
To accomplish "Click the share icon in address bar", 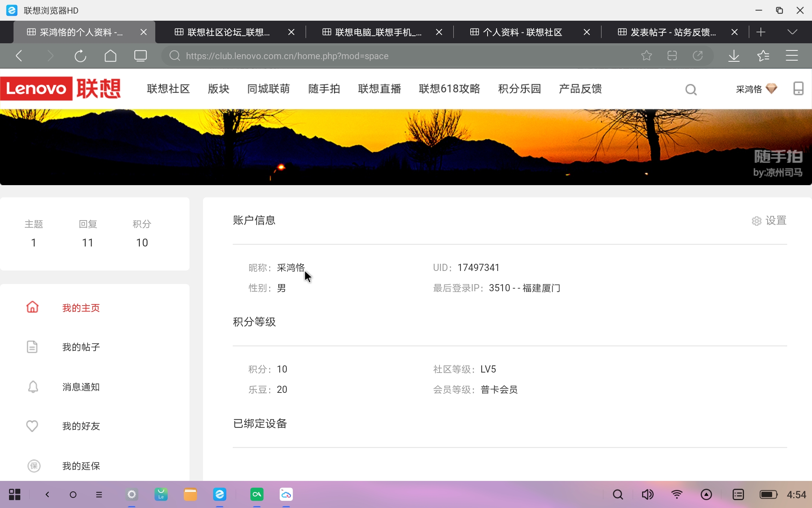I will (697, 56).
